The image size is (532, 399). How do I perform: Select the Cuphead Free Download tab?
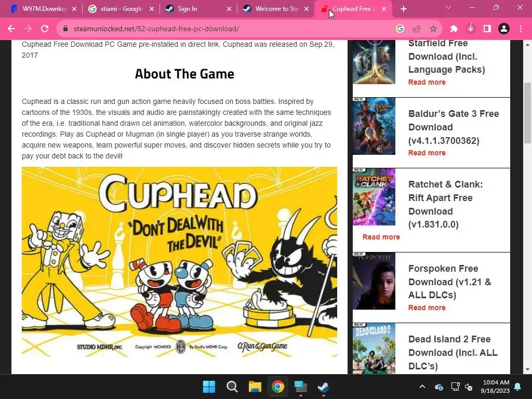coord(353,9)
